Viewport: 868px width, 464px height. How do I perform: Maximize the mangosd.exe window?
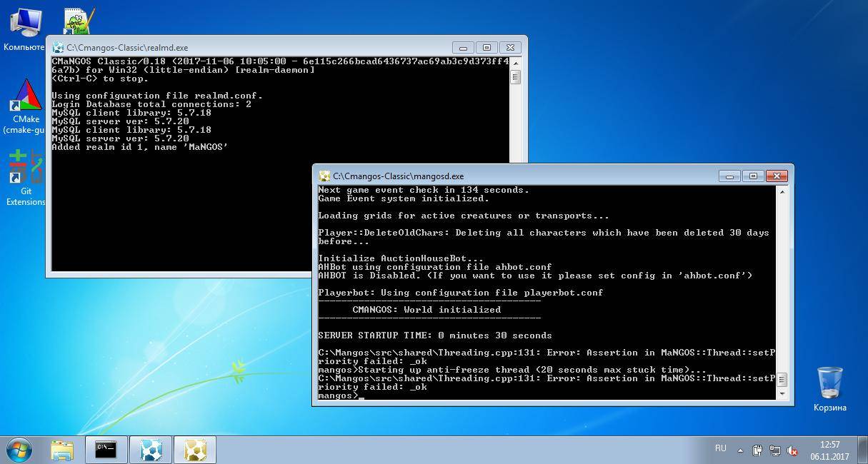tap(753, 176)
